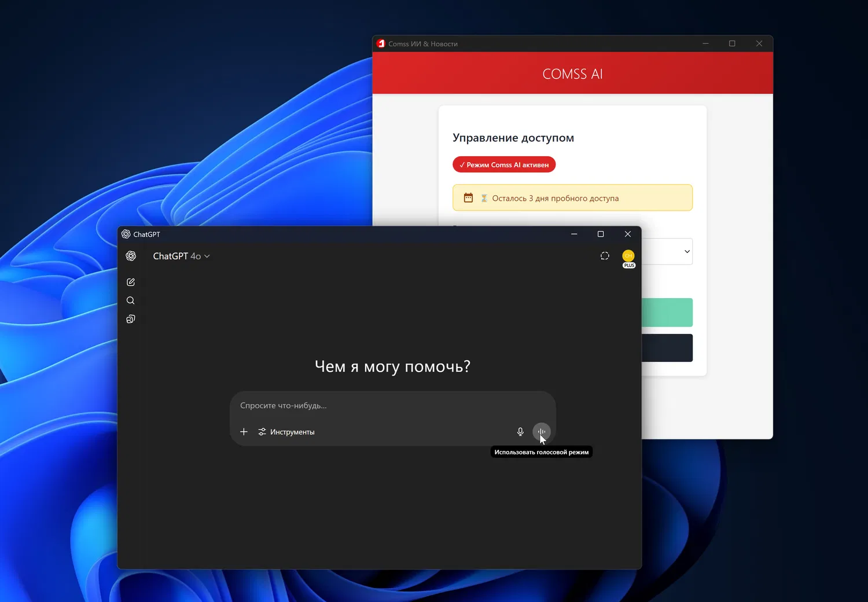Open the ChatGPT 4o model selector
868x602 pixels.
[x=181, y=256]
